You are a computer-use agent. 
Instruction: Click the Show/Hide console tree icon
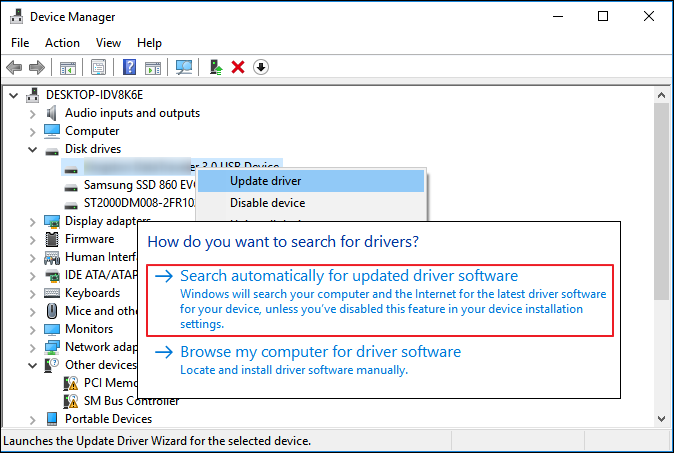68,67
